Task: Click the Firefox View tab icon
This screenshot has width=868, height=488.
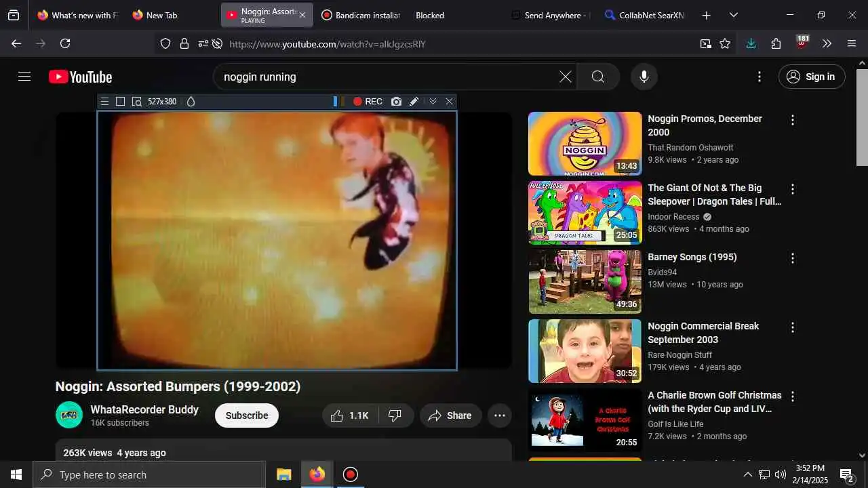Action: 14,15
